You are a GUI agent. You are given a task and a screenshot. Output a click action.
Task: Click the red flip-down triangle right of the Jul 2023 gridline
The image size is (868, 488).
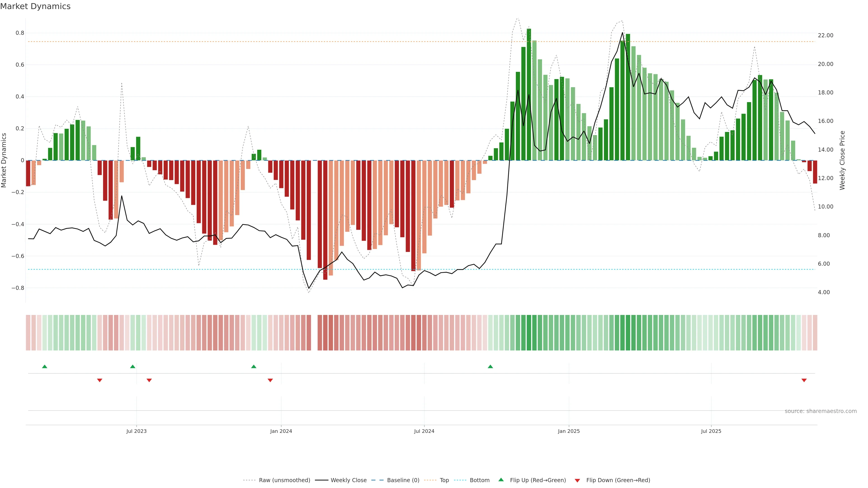pyautogui.click(x=149, y=380)
